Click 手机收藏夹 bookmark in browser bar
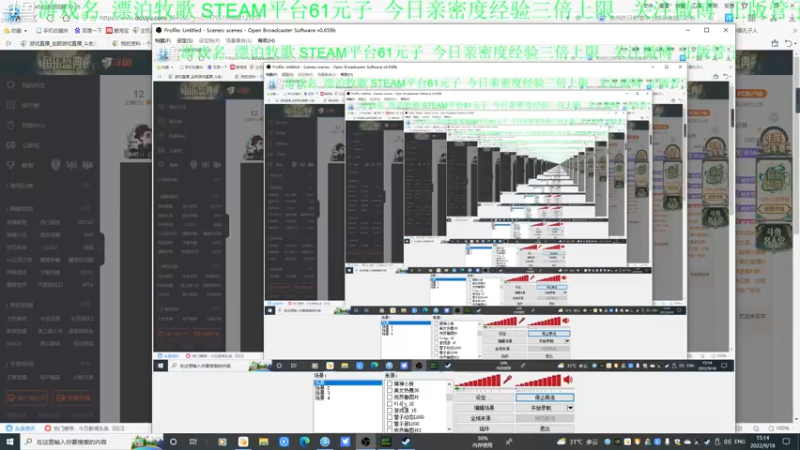The image size is (800, 450). click(52, 31)
